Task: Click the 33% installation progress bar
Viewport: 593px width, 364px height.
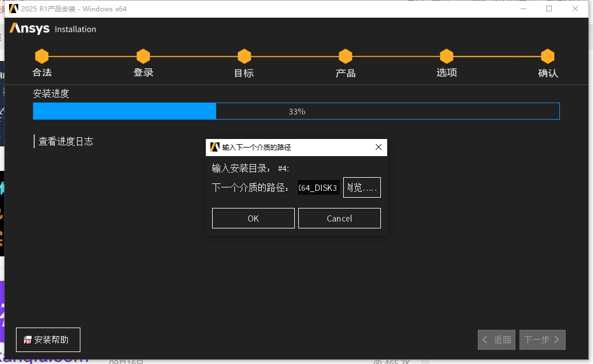Action: 296,111
